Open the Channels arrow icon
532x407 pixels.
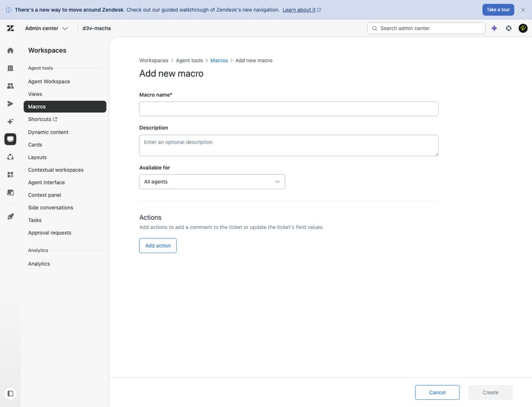[x=11, y=104]
